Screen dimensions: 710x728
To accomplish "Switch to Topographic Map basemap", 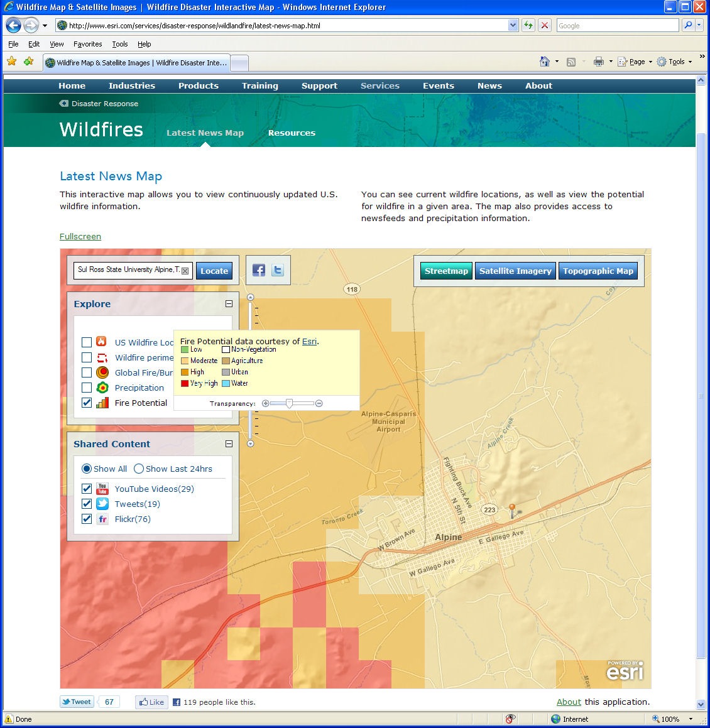I will [x=598, y=271].
